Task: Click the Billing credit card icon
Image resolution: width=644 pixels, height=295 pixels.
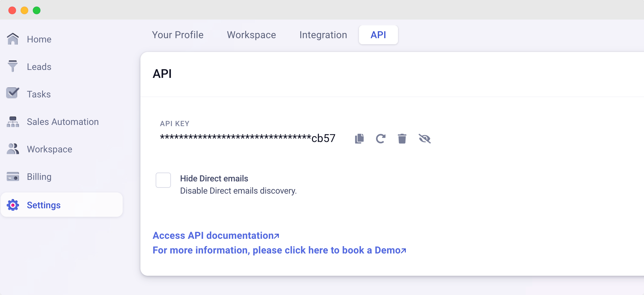Action: point(13,177)
